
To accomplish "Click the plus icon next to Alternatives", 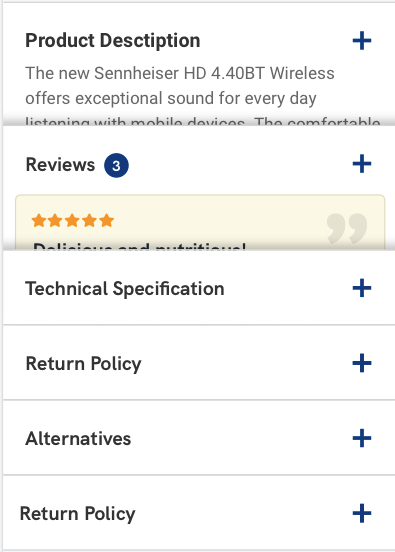I will [x=362, y=438].
